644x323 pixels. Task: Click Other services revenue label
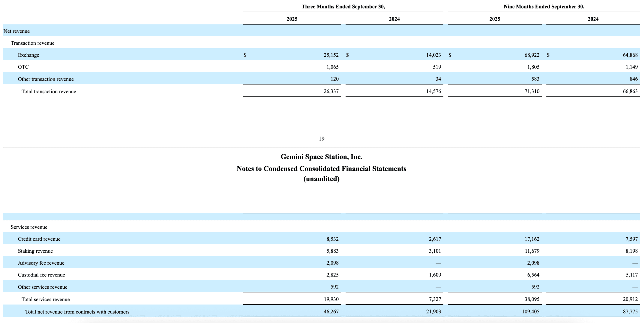click(43, 287)
